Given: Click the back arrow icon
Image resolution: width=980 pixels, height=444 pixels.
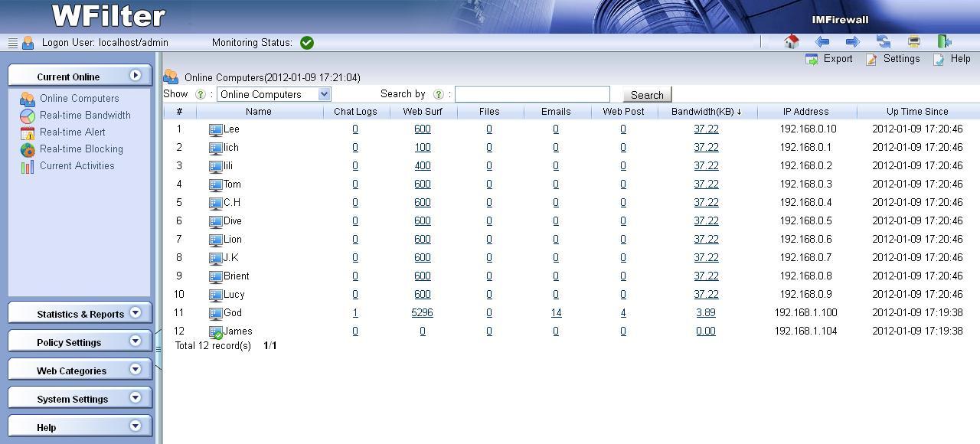Looking at the screenshot, I should pos(822,42).
